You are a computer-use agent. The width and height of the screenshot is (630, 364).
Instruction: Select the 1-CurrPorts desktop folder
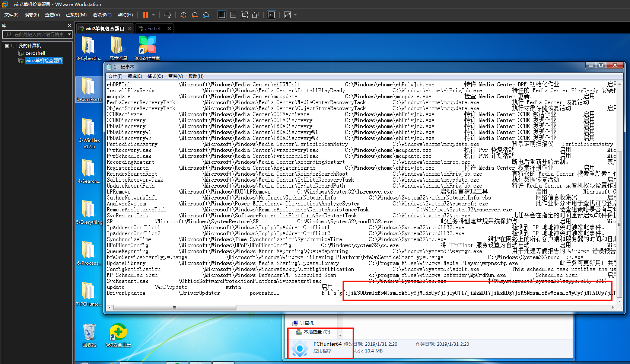coord(89,89)
